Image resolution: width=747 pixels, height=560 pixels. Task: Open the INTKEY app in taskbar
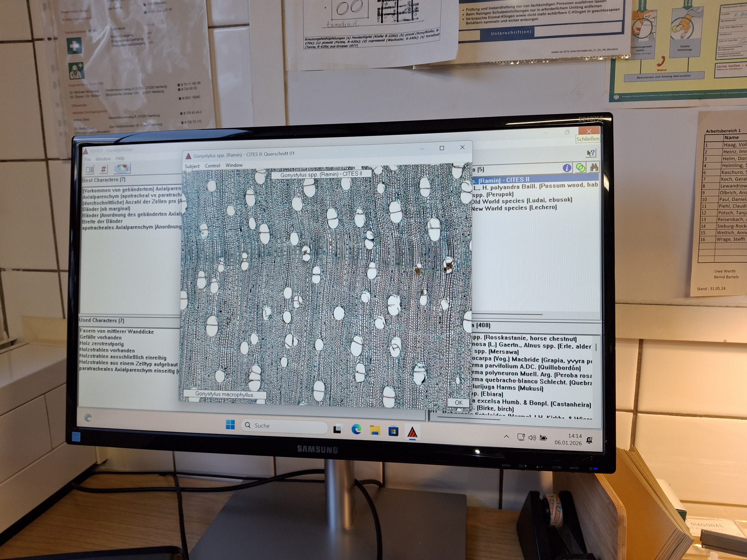tap(412, 433)
